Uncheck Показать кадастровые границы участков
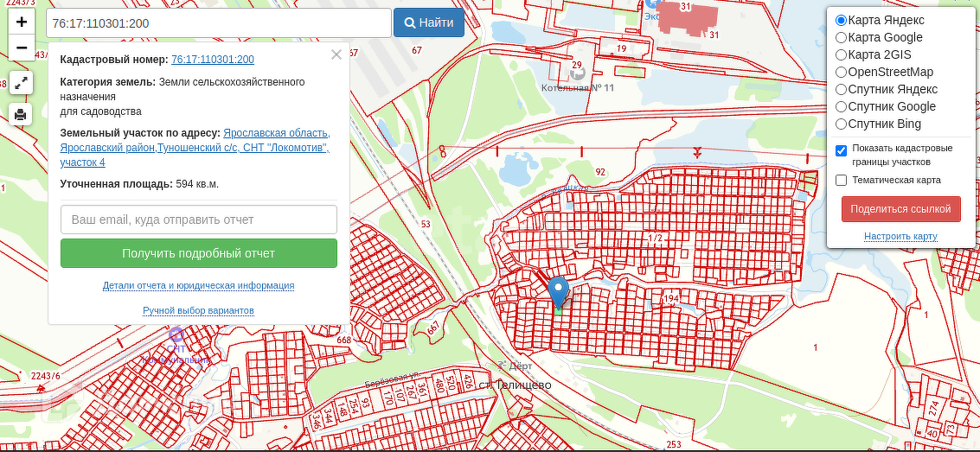Viewport: 980px width, 452px height. point(842,150)
